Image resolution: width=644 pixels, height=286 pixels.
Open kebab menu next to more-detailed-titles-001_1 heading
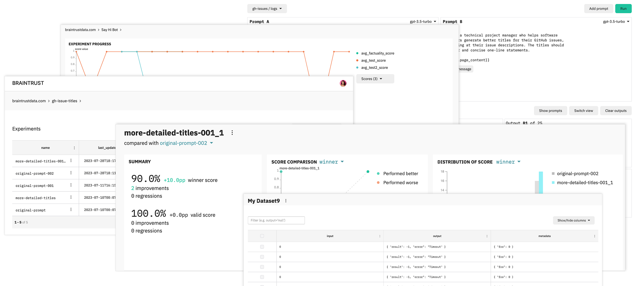232,133
